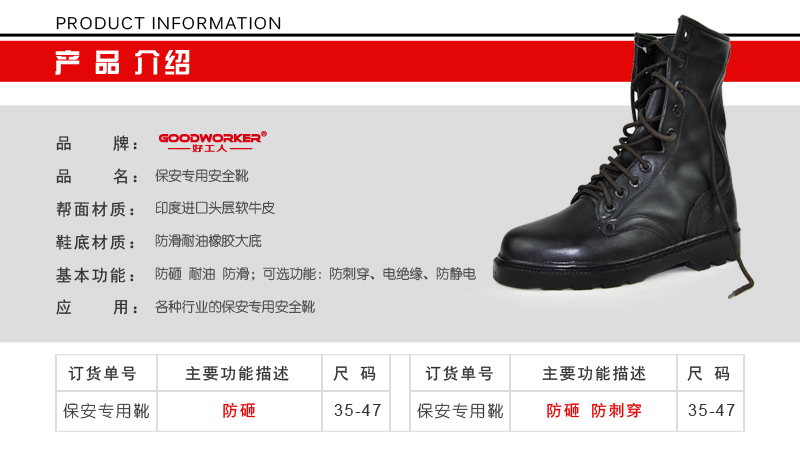This screenshot has height=454, width=800.
Task: Click right table header 订货单号
Action: coord(460,373)
